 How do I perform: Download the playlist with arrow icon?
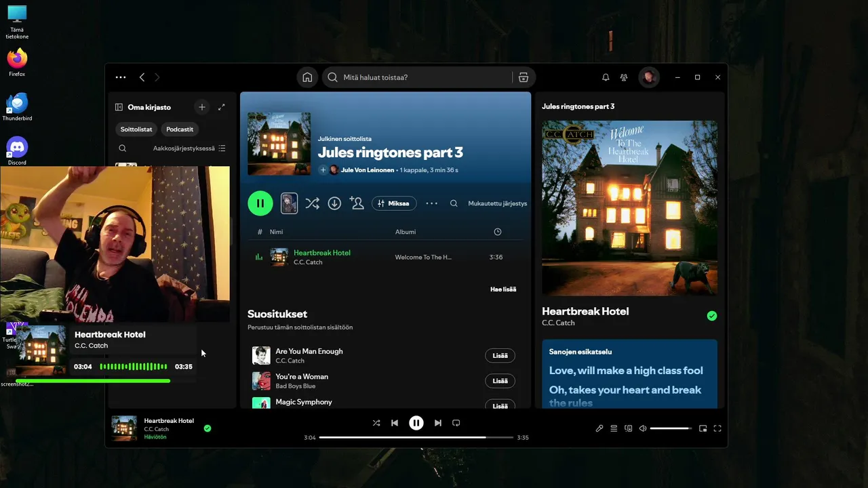click(x=334, y=203)
